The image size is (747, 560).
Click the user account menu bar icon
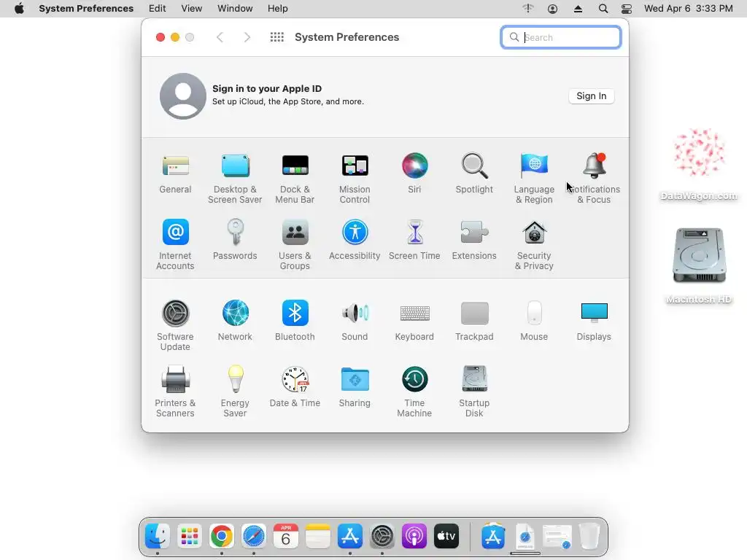tap(553, 9)
